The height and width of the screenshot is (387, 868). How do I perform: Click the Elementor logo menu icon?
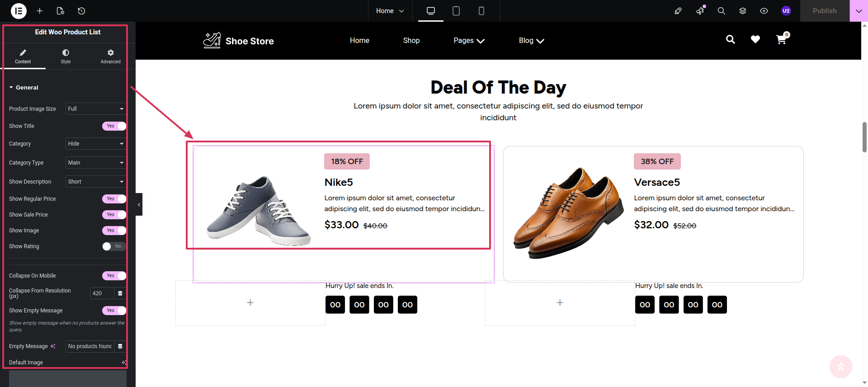[x=19, y=11]
